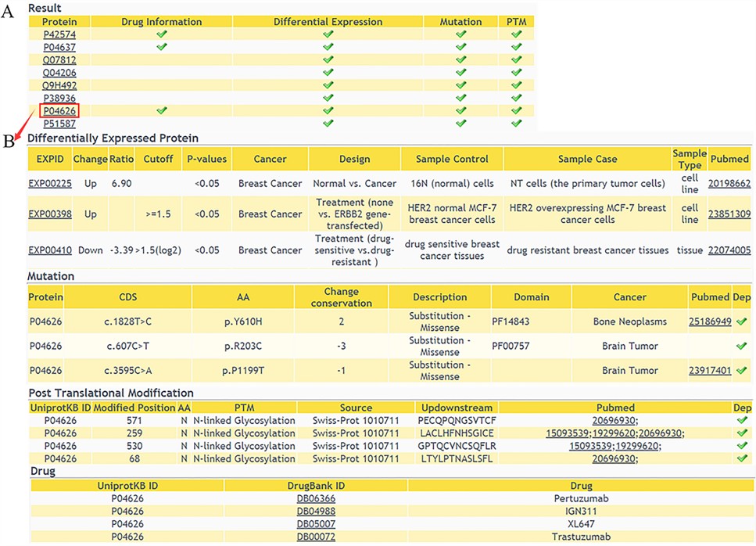Click PTM checkmark for P42574
The image size is (756, 546).
516,34
